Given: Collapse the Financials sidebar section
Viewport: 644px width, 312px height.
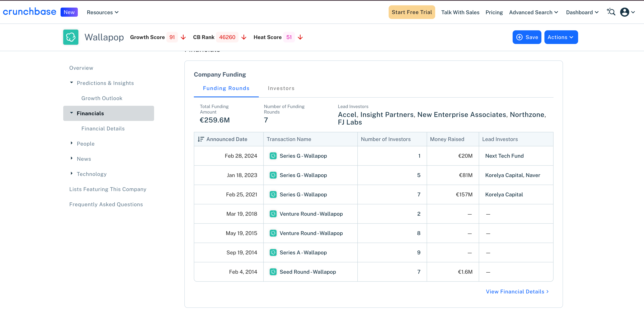Looking at the screenshot, I should point(72,113).
